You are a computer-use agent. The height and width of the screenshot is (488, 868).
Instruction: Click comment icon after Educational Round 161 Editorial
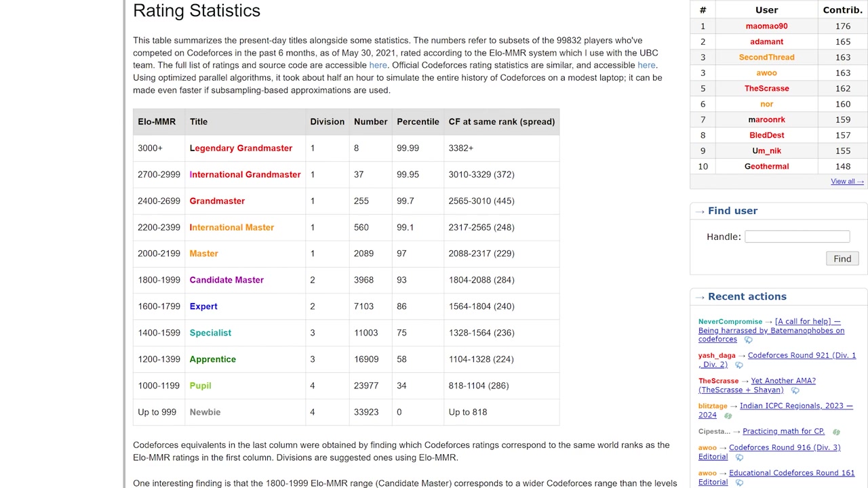(739, 483)
